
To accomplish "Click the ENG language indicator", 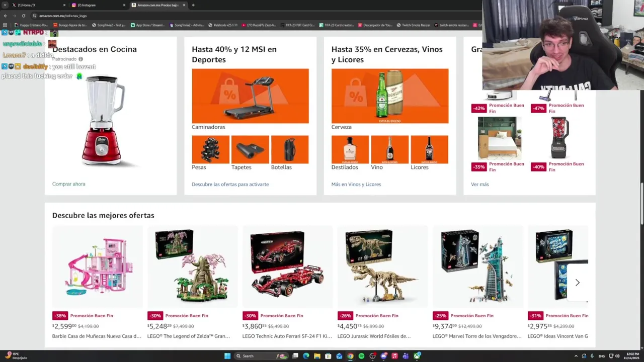I will click(x=601, y=356).
